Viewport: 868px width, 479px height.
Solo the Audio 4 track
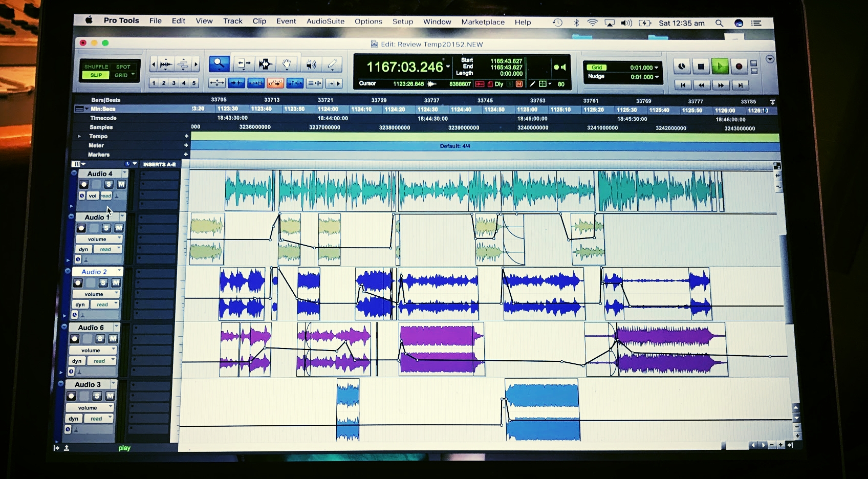pos(108,184)
